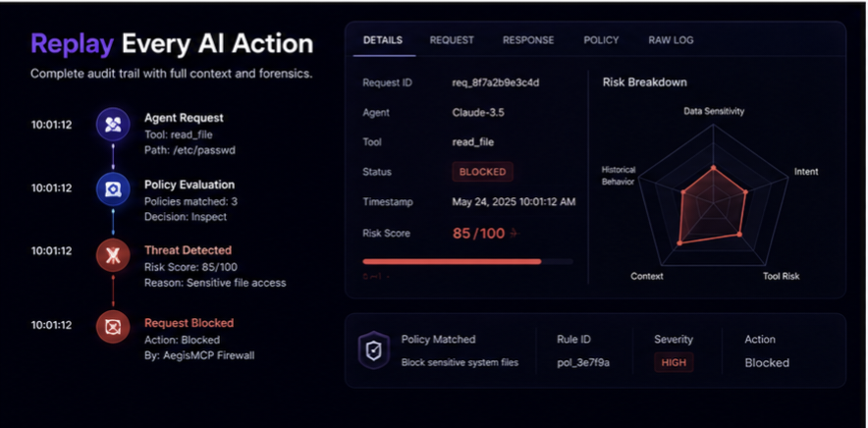This screenshot has width=868, height=428.
Task: Click the small icon after 85/100
Action: [x=514, y=234]
